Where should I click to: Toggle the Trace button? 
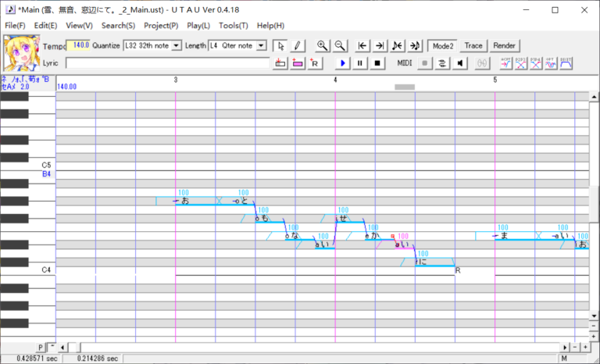pos(473,46)
